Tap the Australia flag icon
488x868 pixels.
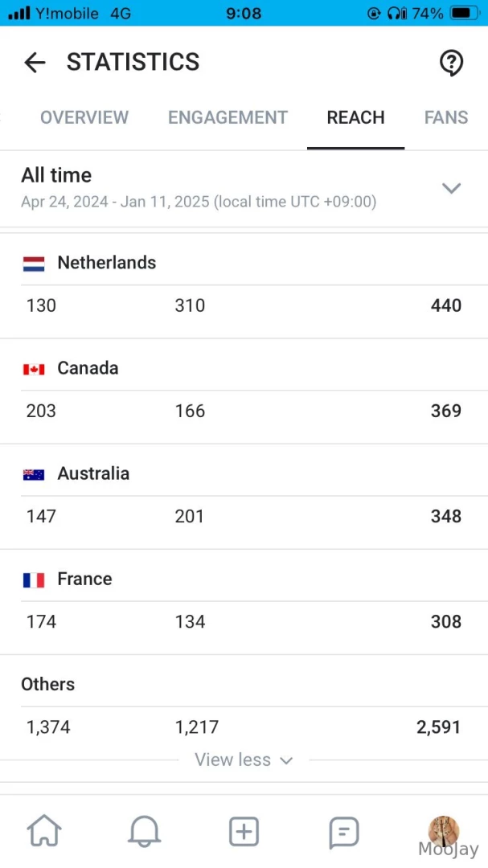(x=34, y=474)
